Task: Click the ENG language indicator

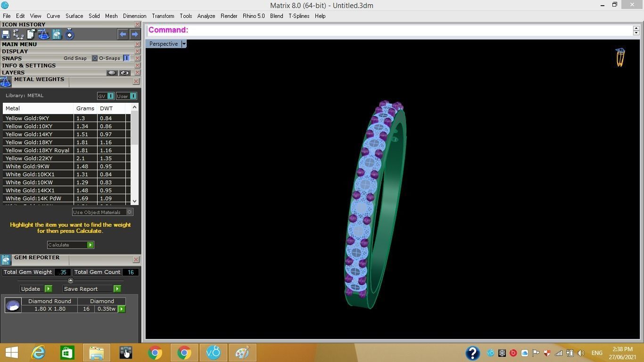Action: (x=597, y=353)
